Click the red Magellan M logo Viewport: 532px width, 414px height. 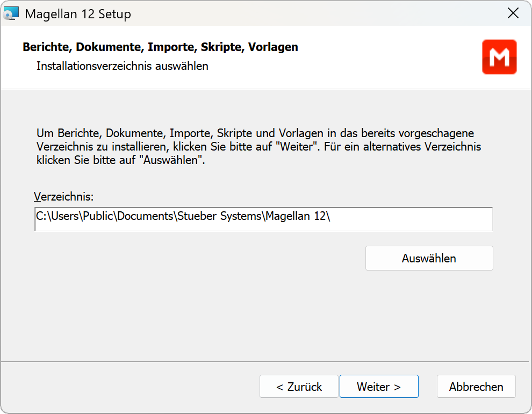[x=499, y=56]
